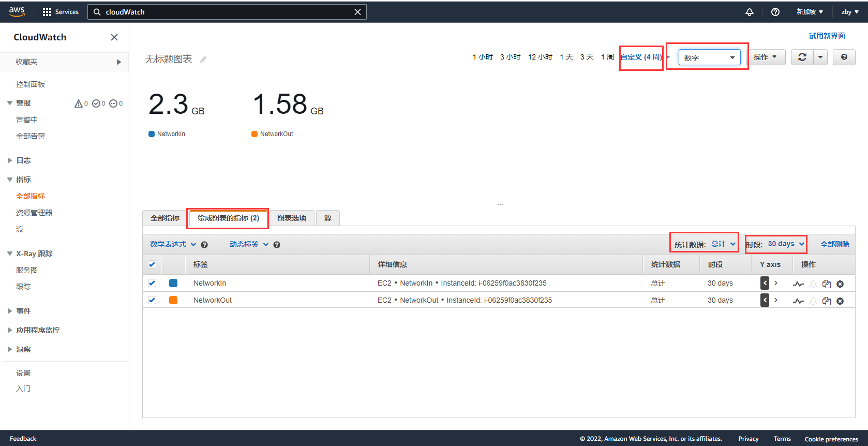Select 12 小时 time range

(x=540, y=57)
